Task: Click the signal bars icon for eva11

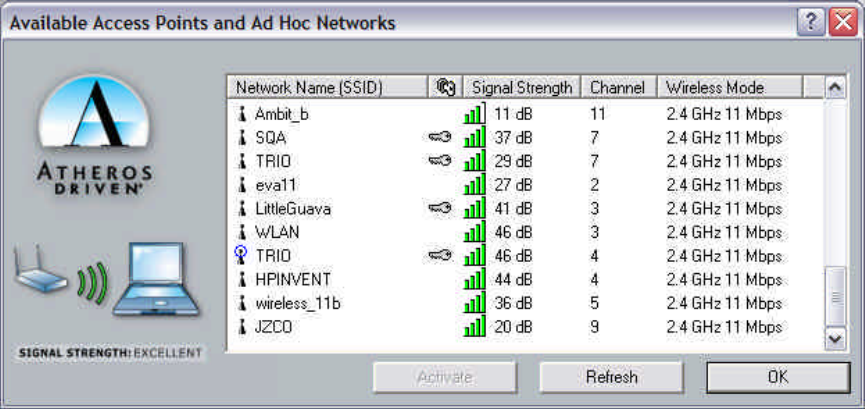Action: point(474,184)
